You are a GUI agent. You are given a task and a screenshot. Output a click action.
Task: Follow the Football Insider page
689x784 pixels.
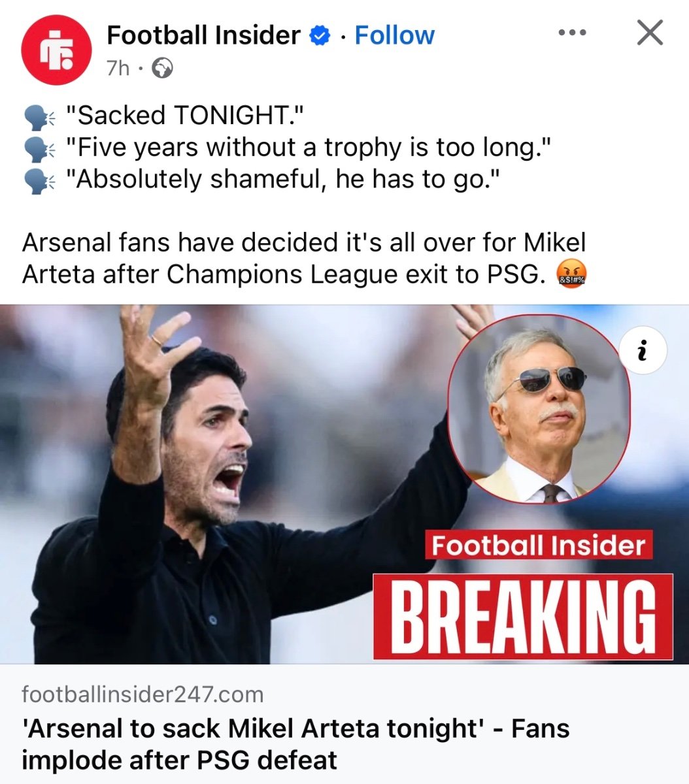[x=394, y=35]
